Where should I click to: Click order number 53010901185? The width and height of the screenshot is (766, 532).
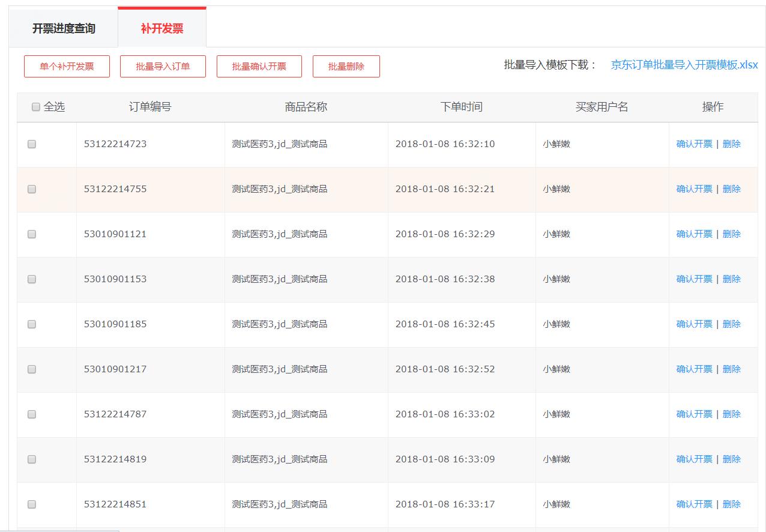(115, 324)
